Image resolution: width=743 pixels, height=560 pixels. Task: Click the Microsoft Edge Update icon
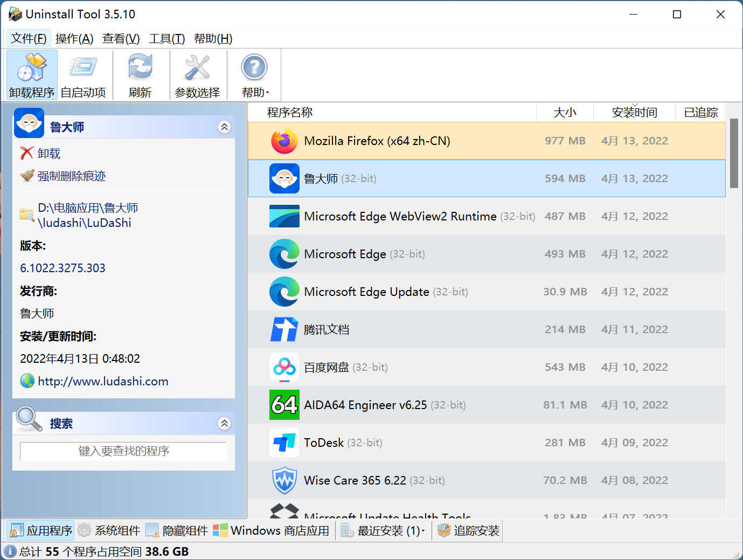[284, 292]
